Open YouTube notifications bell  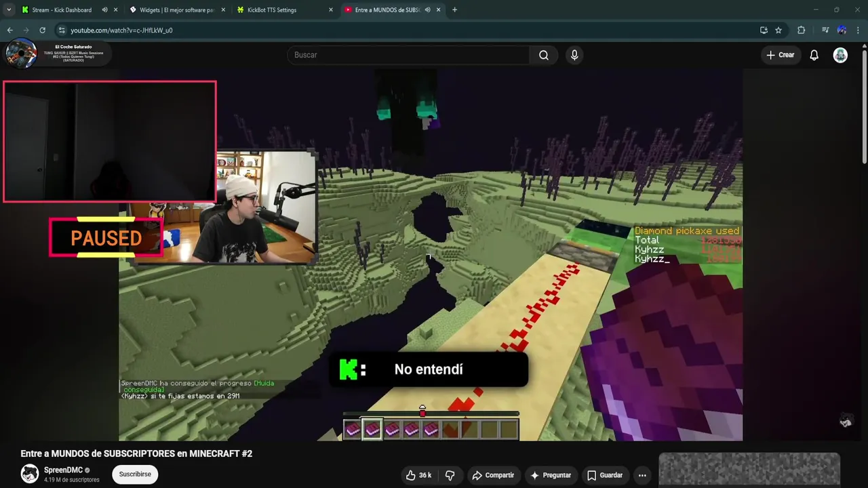click(814, 55)
